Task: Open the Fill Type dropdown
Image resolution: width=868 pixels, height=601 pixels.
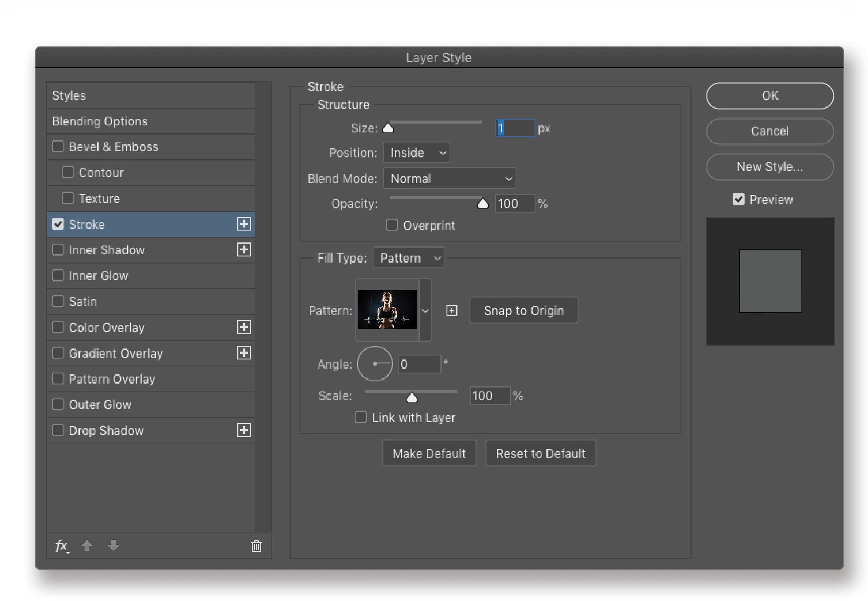Action: pyautogui.click(x=408, y=258)
